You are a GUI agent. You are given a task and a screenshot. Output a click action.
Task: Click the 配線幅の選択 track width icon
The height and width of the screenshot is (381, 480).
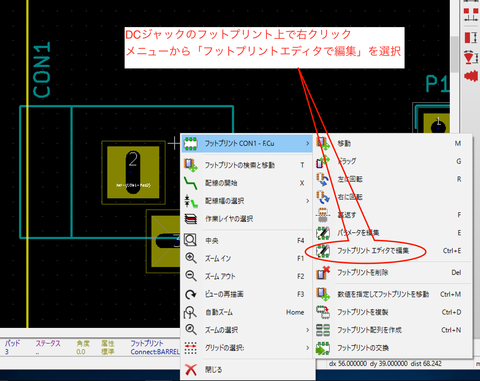tap(191, 201)
